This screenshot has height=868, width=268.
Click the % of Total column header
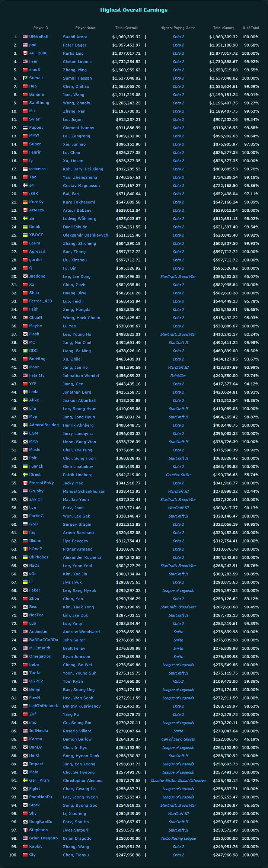(251, 28)
